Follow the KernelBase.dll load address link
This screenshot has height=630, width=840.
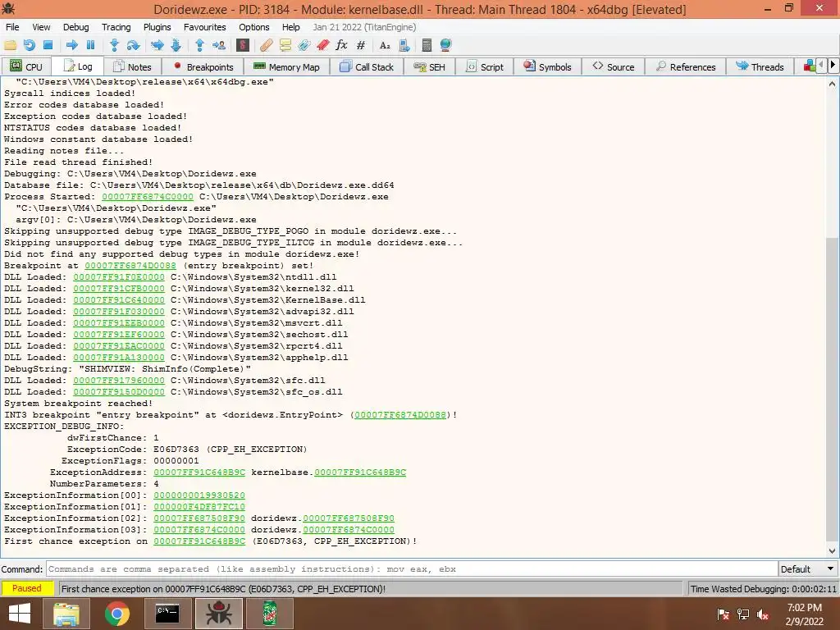tap(119, 300)
